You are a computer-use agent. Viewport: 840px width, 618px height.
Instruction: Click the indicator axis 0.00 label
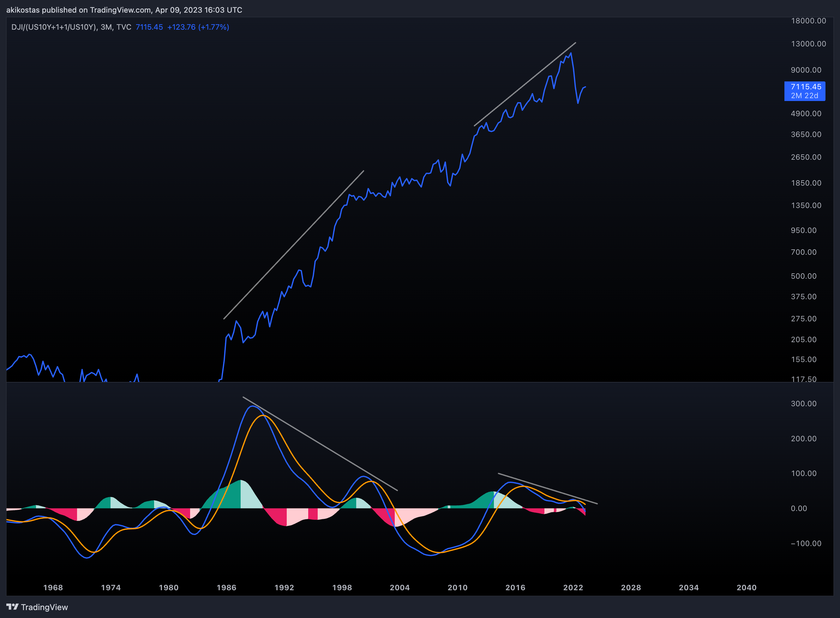pyautogui.click(x=799, y=508)
